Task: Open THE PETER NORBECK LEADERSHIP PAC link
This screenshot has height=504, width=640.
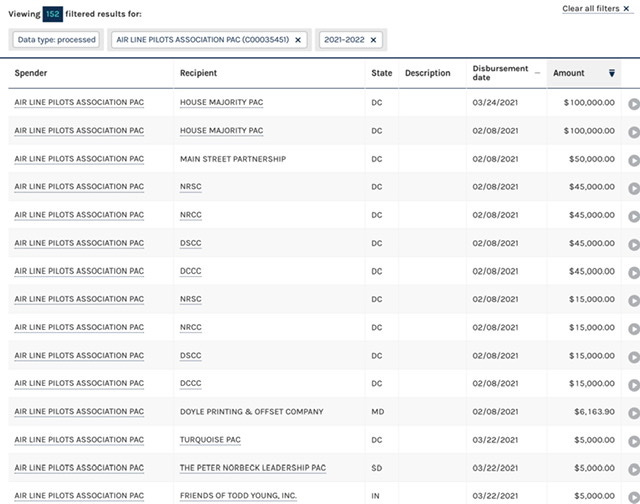Action: click(x=253, y=468)
